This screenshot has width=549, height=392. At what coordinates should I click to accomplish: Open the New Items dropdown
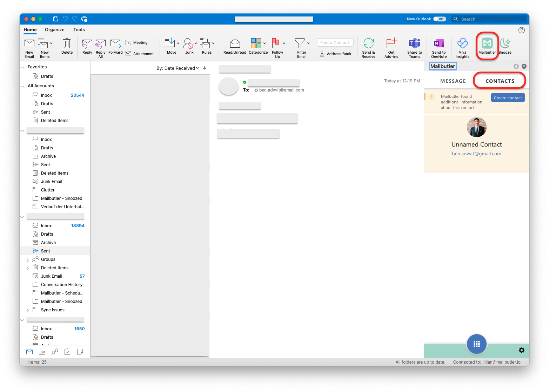coord(51,43)
